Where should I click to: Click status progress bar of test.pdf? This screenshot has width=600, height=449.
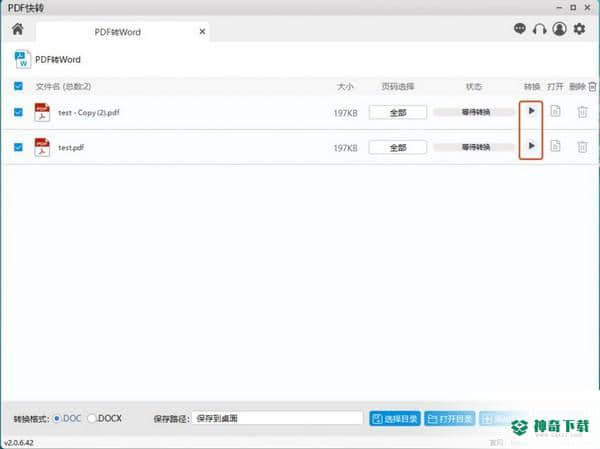[476, 147]
